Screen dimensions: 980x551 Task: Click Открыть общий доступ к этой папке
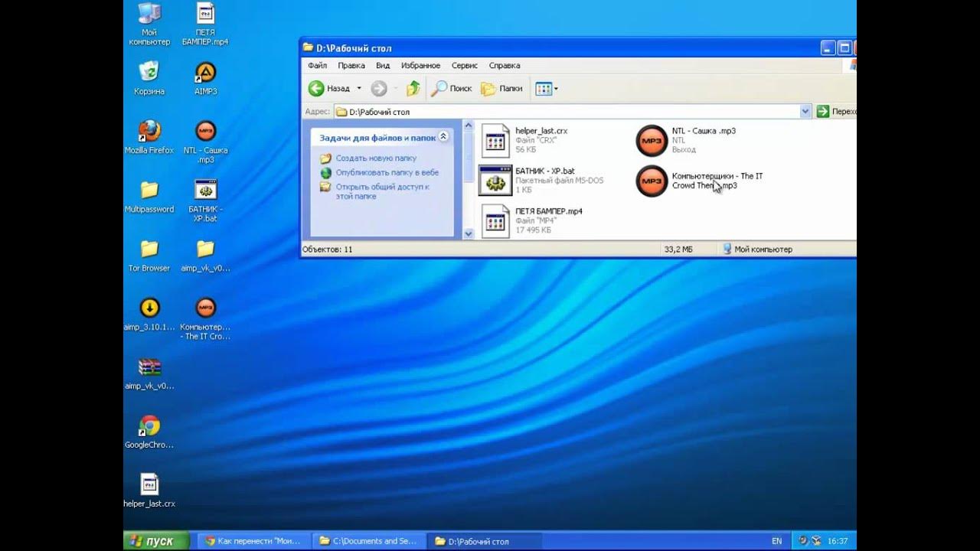382,191
